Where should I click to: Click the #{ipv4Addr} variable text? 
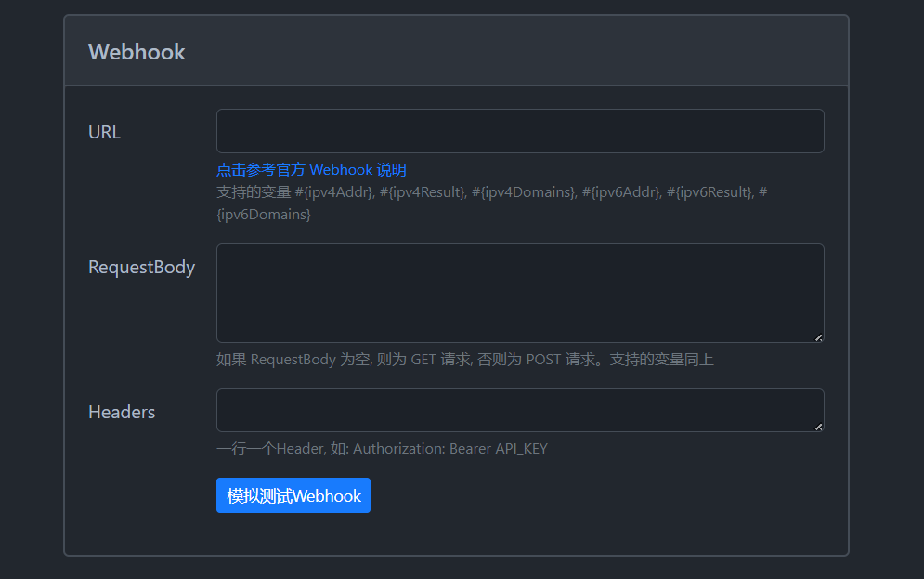pyautogui.click(x=334, y=192)
